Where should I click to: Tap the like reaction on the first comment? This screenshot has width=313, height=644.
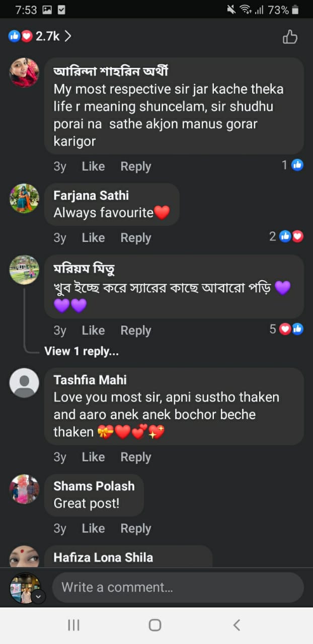[x=297, y=165]
